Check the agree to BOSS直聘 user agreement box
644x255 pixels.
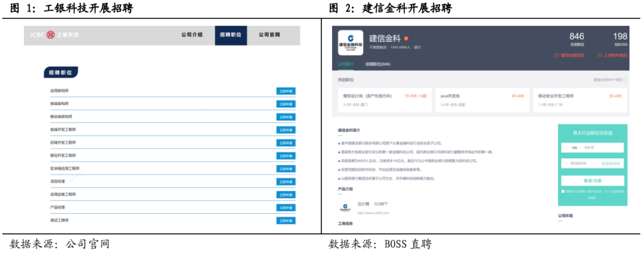[x=563, y=191]
